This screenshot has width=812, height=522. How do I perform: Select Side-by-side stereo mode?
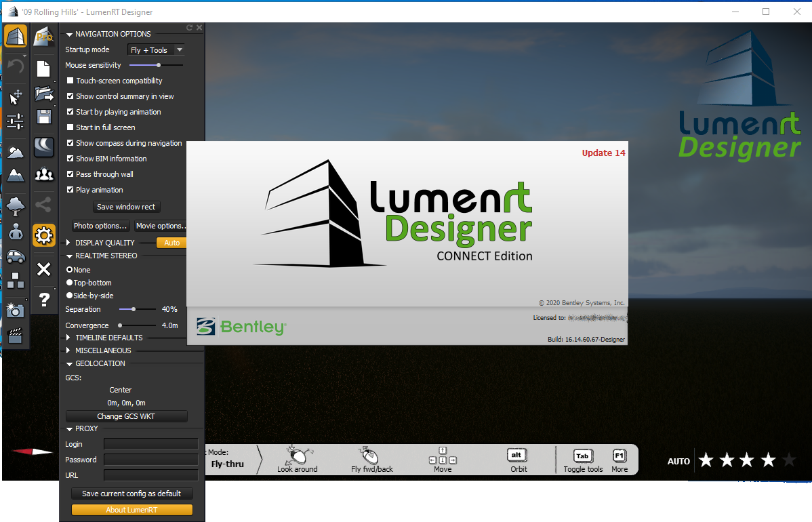point(69,296)
